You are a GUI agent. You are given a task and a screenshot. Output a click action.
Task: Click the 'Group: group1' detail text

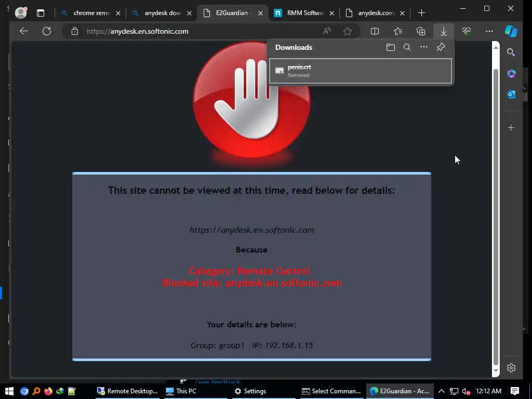(x=218, y=345)
